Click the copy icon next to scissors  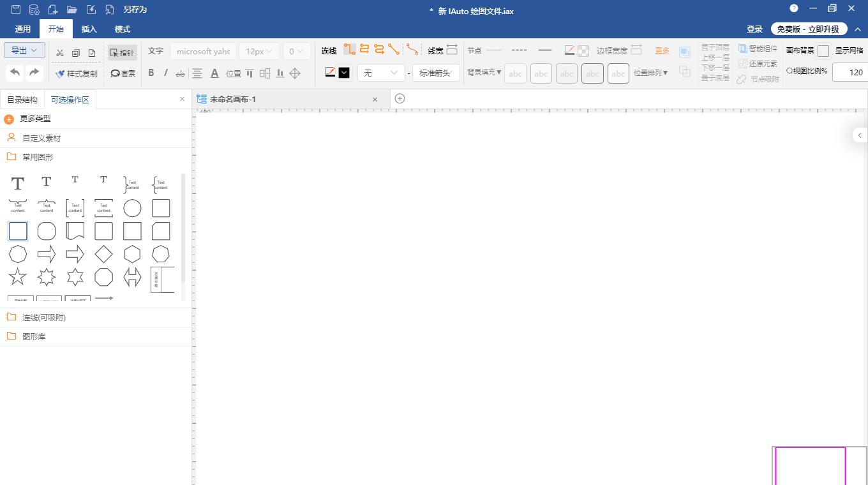76,53
